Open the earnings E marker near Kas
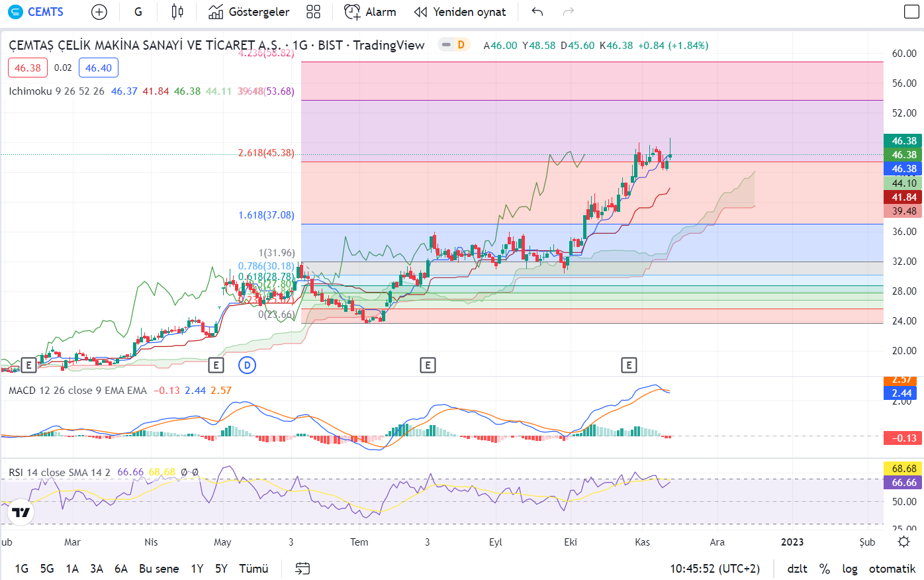The width and height of the screenshot is (924, 580). point(629,365)
